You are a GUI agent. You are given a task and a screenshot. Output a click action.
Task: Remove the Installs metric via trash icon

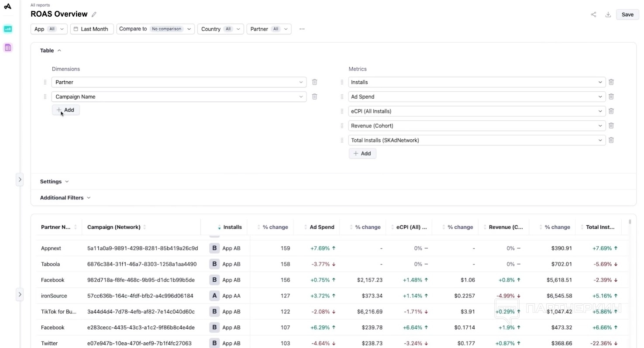611,82
